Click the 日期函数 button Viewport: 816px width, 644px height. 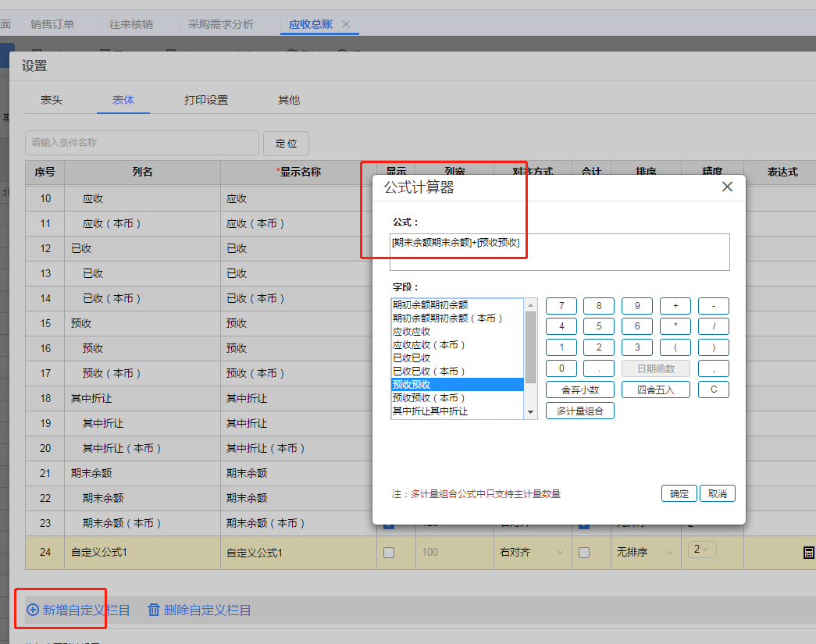[656, 368]
